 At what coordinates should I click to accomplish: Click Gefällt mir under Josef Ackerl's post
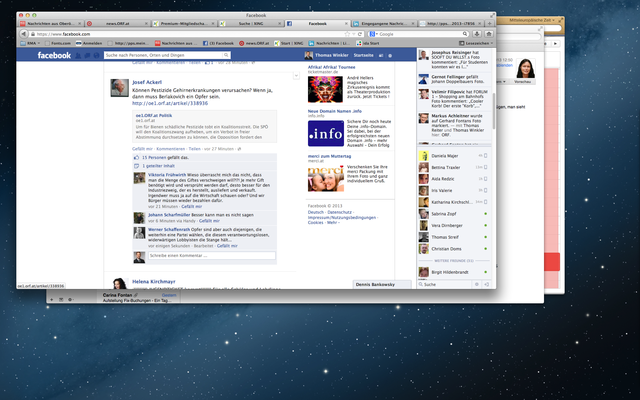[142, 149]
